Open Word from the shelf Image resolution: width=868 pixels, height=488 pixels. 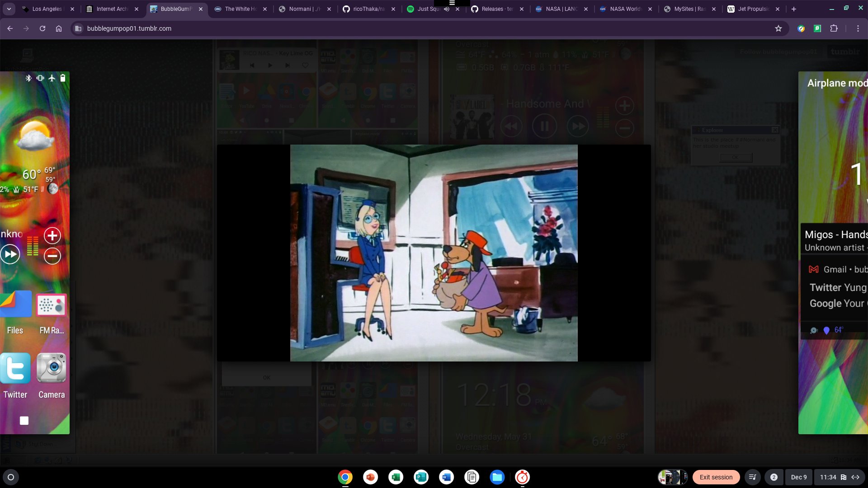[447, 477]
